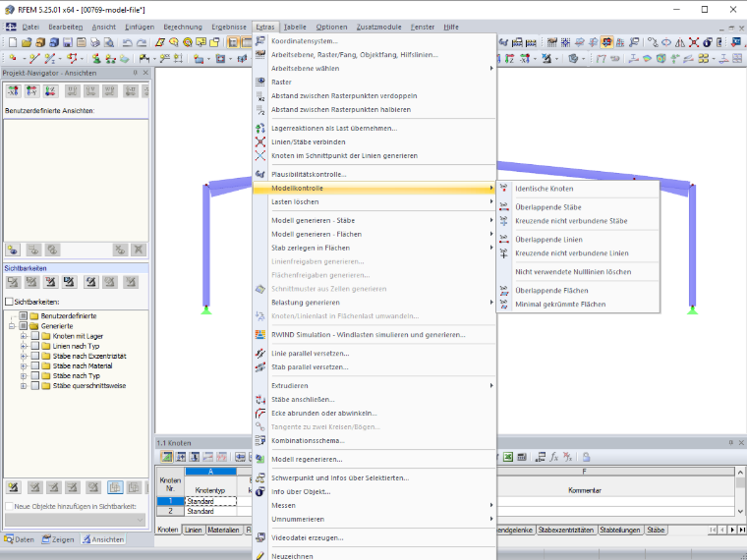Click the Redo arrow icon
This screenshot has height=560, width=747.
[141, 43]
